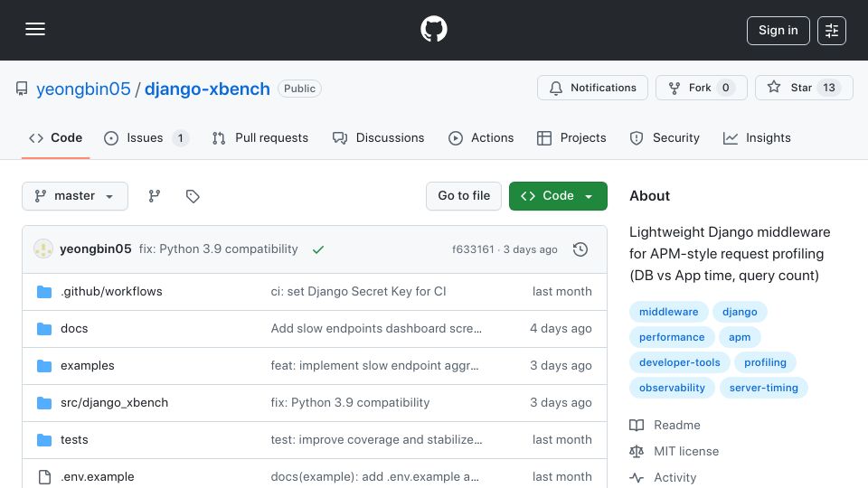This screenshot has width=868, height=488.
Task: Click the folder icon next to docs
Action: [44, 329]
